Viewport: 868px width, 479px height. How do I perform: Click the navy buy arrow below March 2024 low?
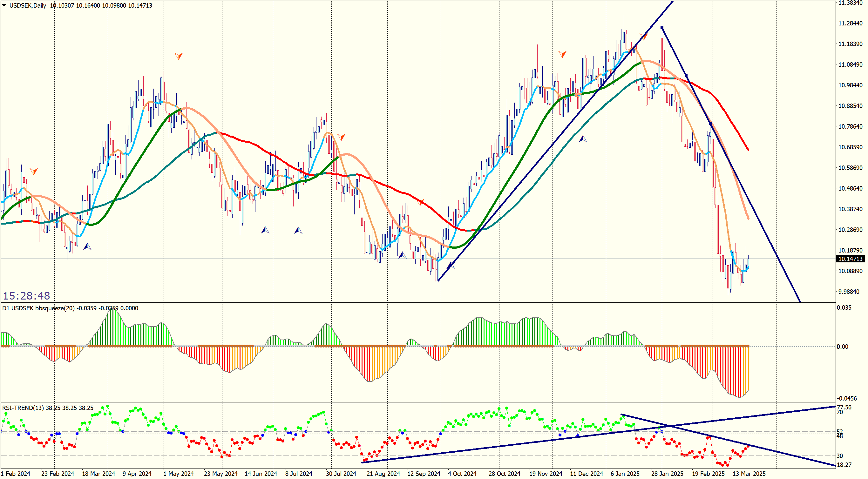coord(87,246)
